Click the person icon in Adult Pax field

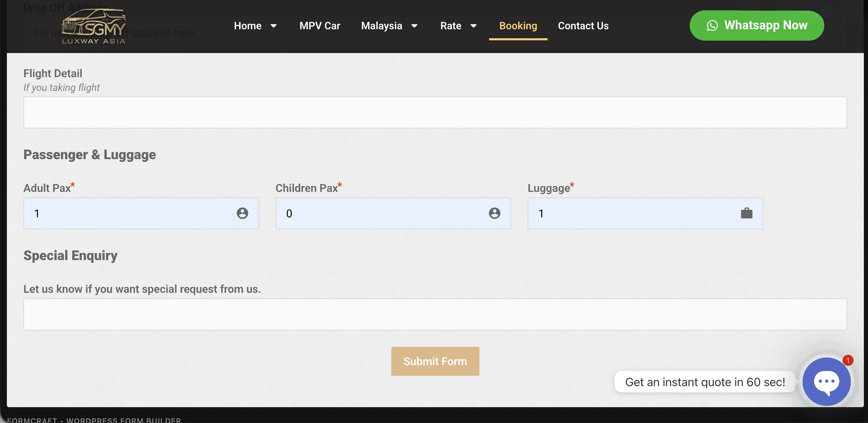click(242, 213)
